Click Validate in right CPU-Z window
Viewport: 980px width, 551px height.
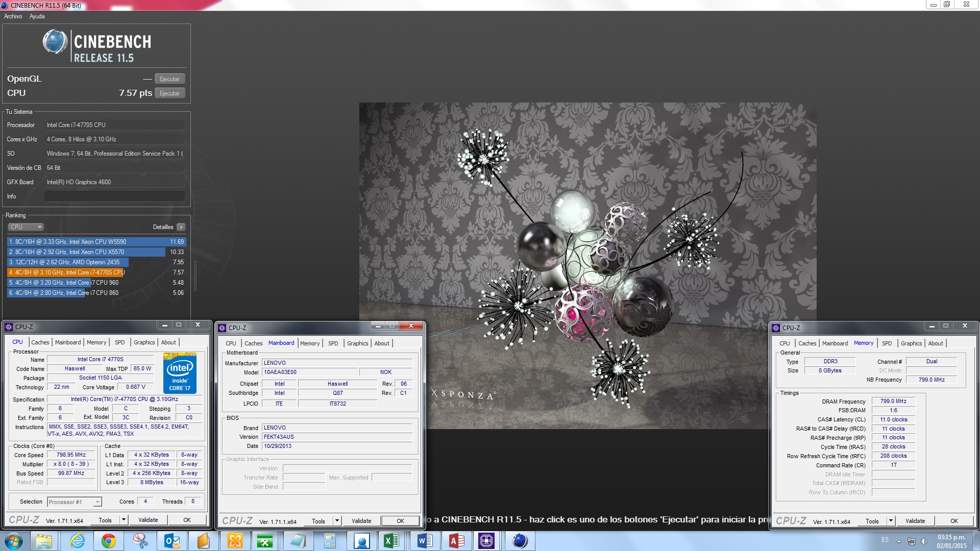click(x=915, y=521)
